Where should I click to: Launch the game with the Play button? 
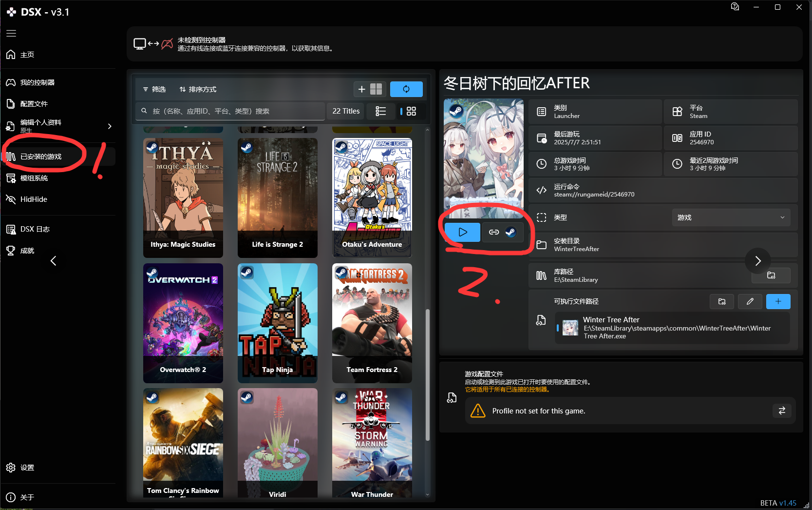pos(462,232)
